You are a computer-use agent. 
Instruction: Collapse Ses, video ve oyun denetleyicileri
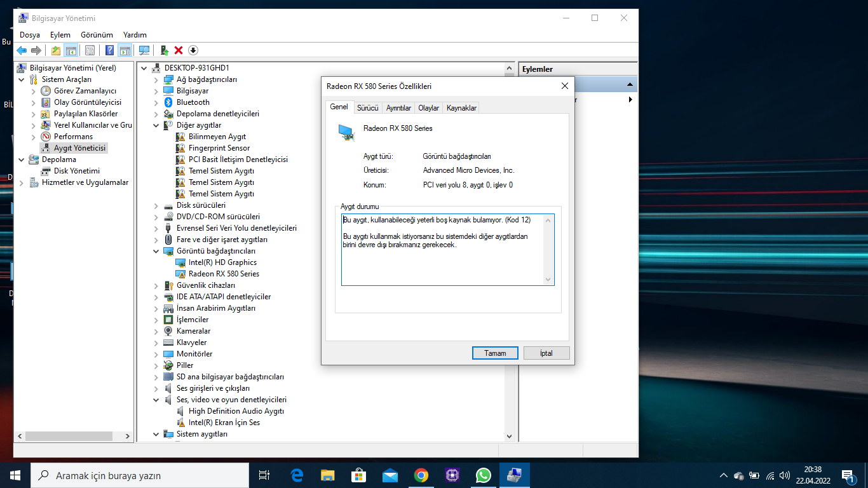click(x=156, y=400)
